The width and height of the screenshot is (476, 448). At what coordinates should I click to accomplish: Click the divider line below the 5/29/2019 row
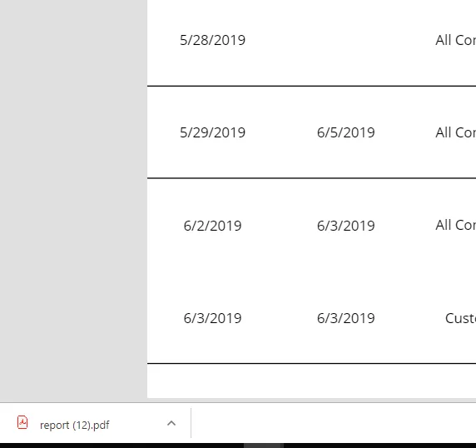click(x=311, y=178)
